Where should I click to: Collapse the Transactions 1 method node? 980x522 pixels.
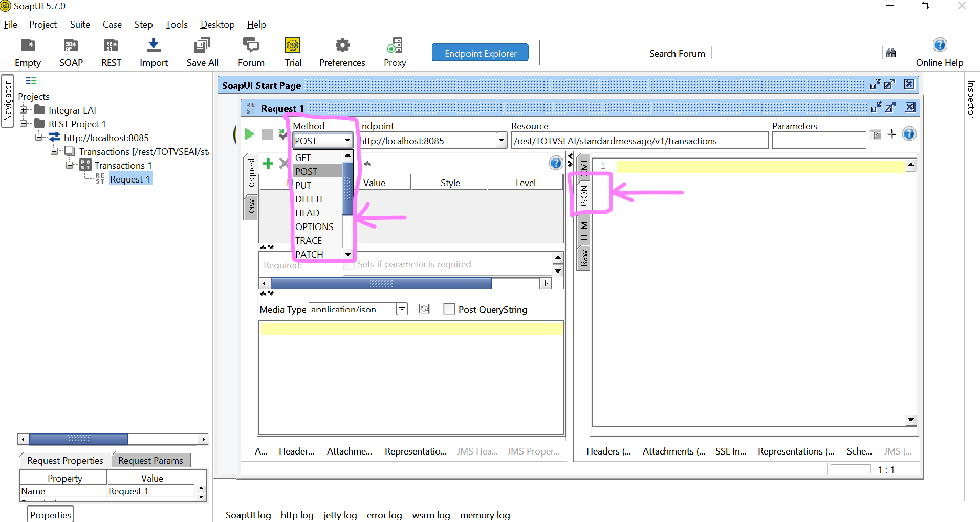70,165
